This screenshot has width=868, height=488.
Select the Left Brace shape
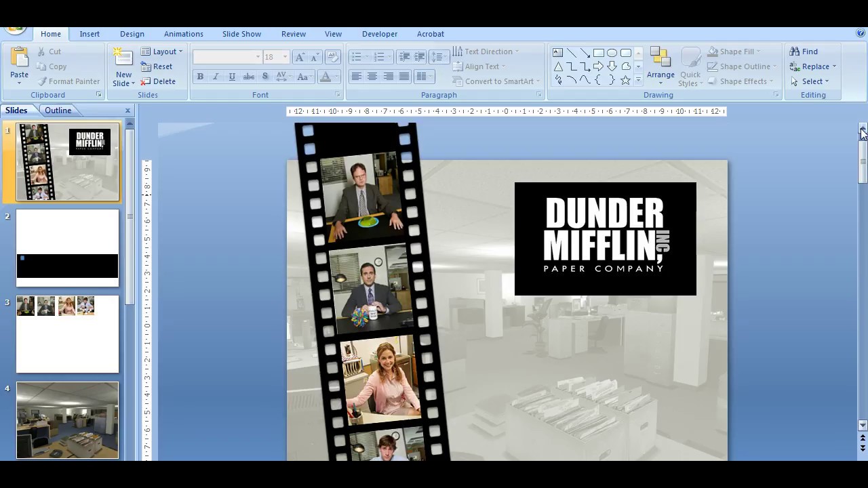click(599, 80)
